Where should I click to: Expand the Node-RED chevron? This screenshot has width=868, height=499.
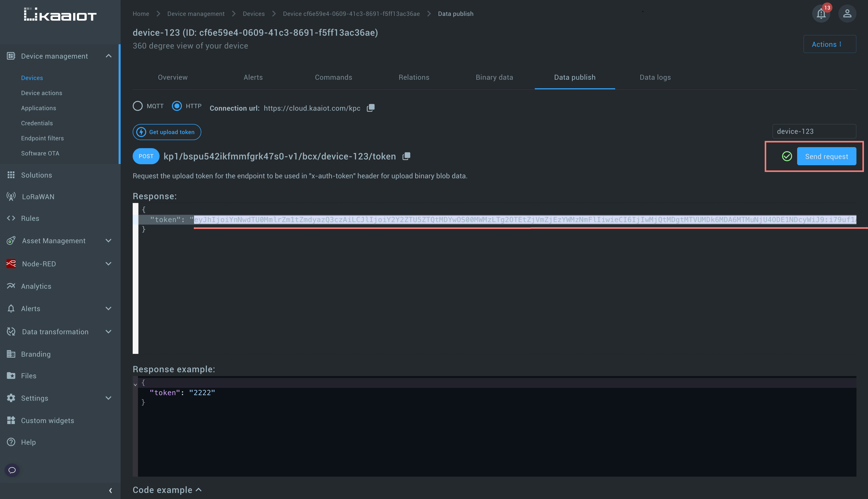pyautogui.click(x=109, y=264)
